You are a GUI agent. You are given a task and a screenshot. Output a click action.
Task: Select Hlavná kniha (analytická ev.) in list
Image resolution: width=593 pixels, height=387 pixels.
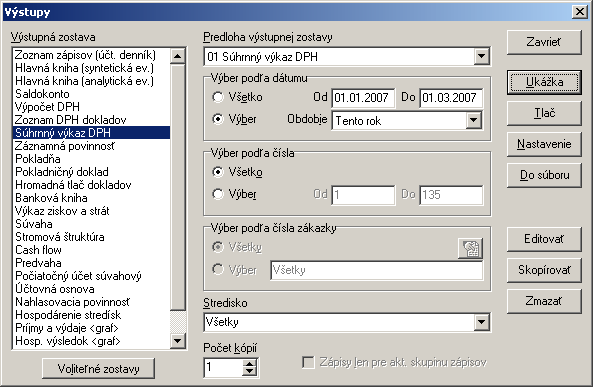(92, 81)
